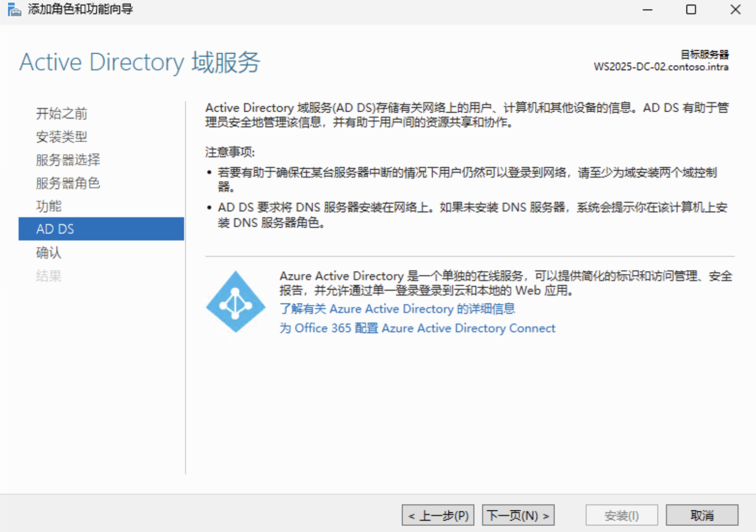
Task: Select the 服务器选择 step
Action: [68, 160]
